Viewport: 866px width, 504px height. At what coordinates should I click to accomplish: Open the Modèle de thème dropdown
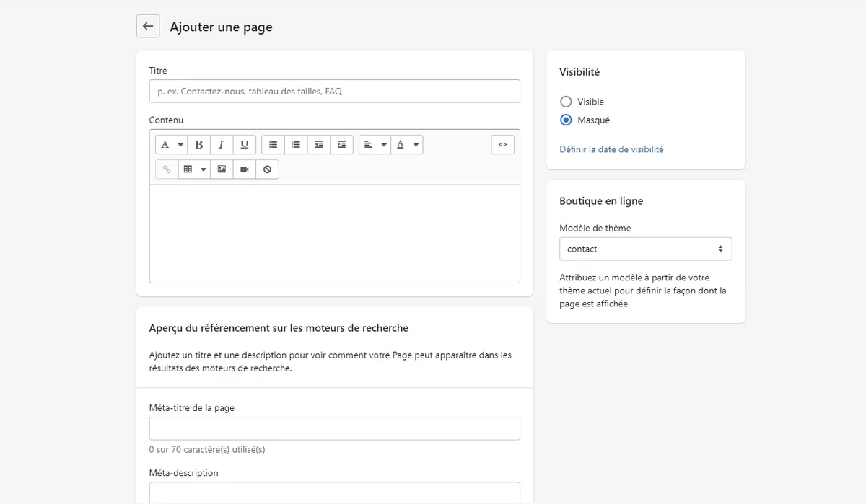(x=646, y=249)
